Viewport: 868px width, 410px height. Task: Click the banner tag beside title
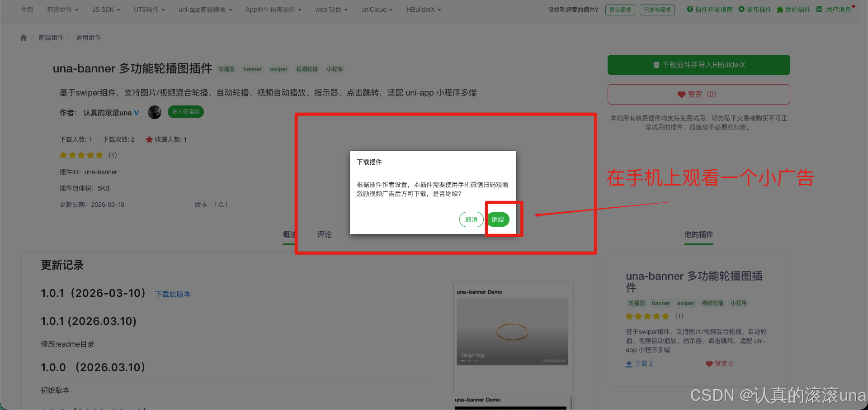pos(252,69)
